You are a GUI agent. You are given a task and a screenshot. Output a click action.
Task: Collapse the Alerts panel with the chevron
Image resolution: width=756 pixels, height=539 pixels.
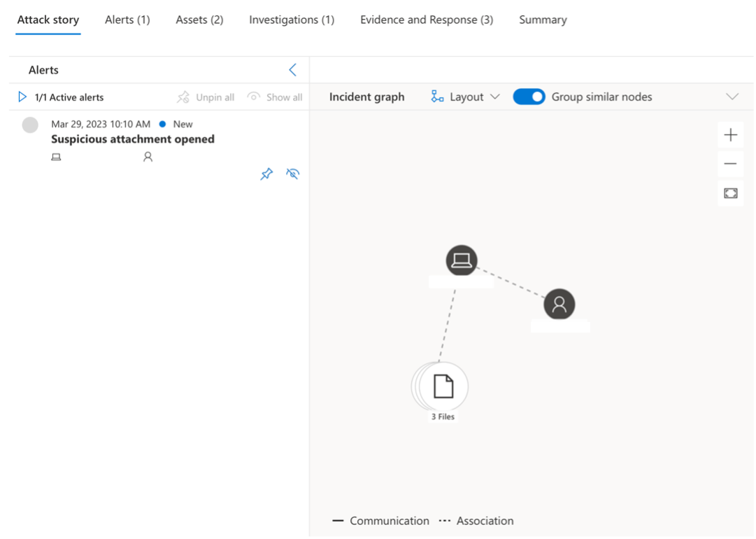tap(292, 70)
